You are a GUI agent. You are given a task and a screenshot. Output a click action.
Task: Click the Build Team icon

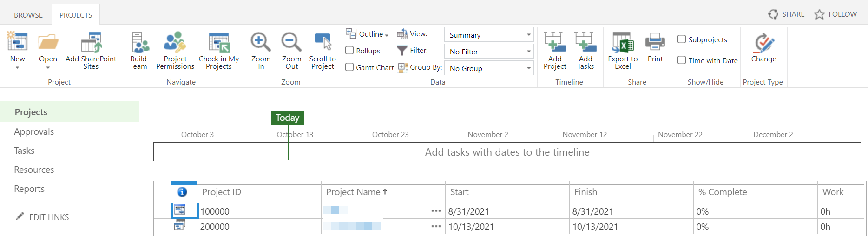(x=138, y=50)
